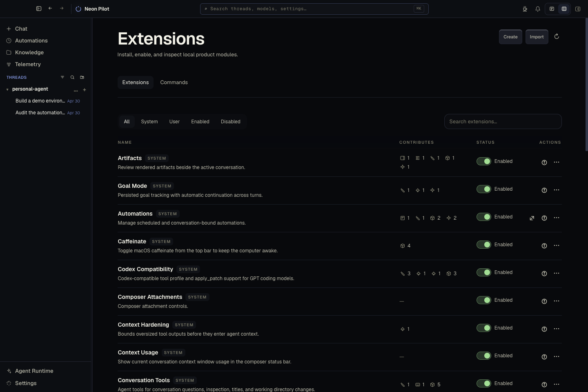
Task: Open actions menu for Codex Compatibility row
Action: tap(557, 274)
